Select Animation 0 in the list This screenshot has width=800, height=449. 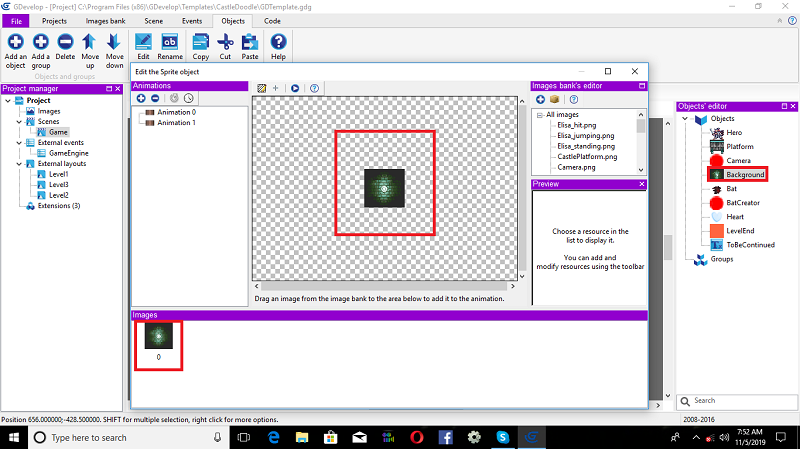pos(177,112)
